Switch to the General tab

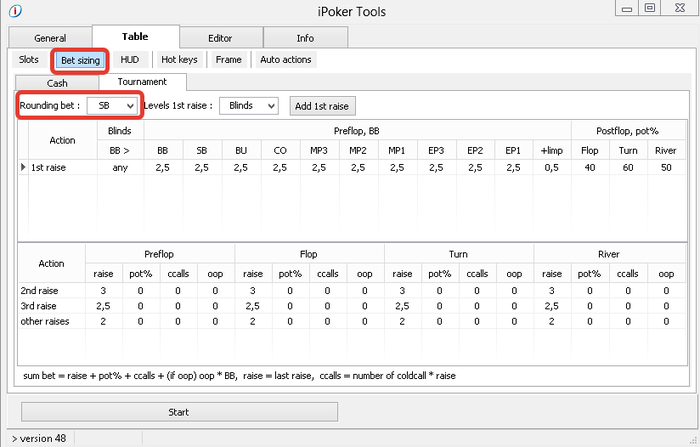click(x=50, y=38)
